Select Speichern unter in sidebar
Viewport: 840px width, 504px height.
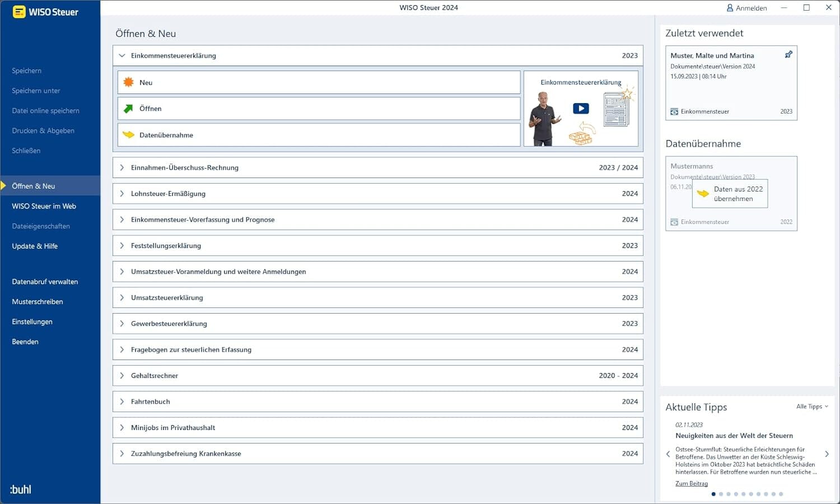tap(36, 91)
